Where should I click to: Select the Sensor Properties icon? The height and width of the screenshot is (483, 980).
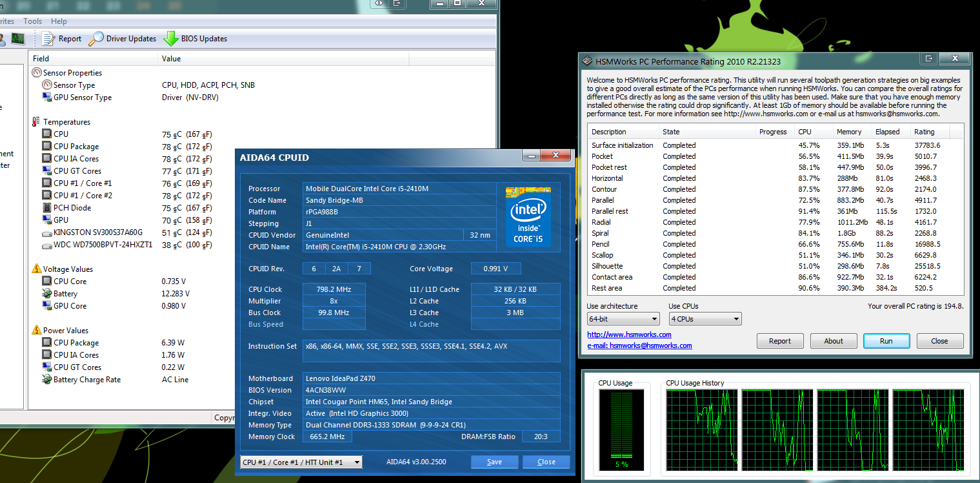pyautogui.click(x=37, y=73)
